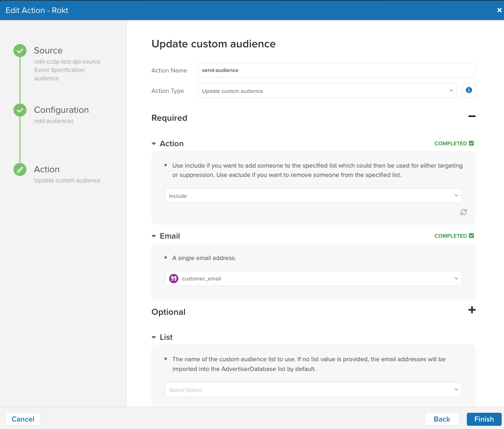
Task: Open the Action Type info icon
Action: 469,91
